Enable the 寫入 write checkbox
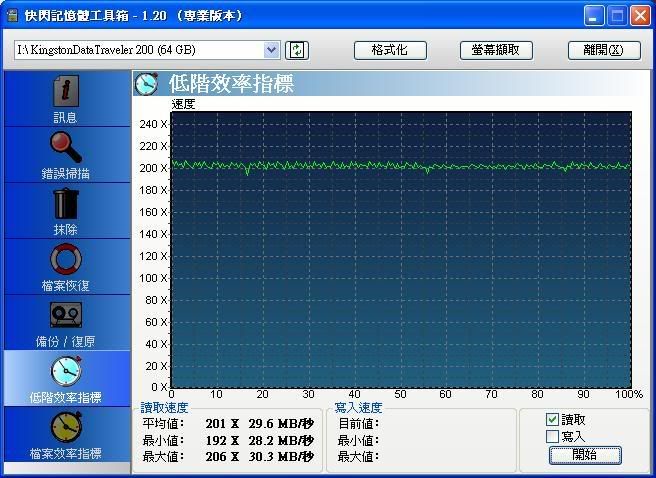This screenshot has width=656, height=478. tap(552, 437)
